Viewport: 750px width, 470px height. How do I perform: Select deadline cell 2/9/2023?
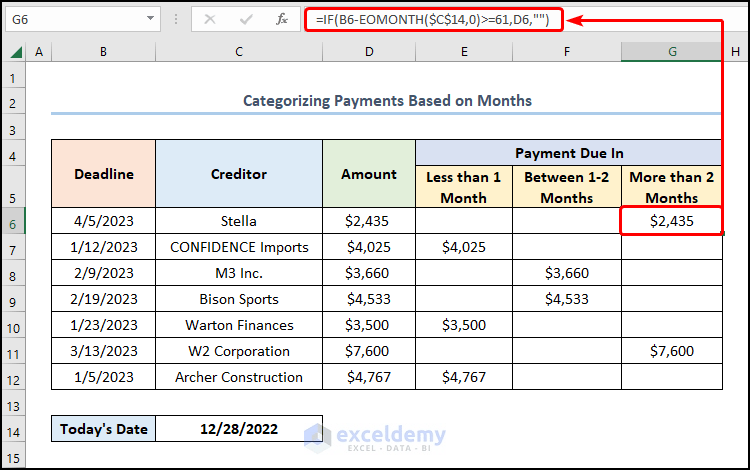tap(103, 273)
